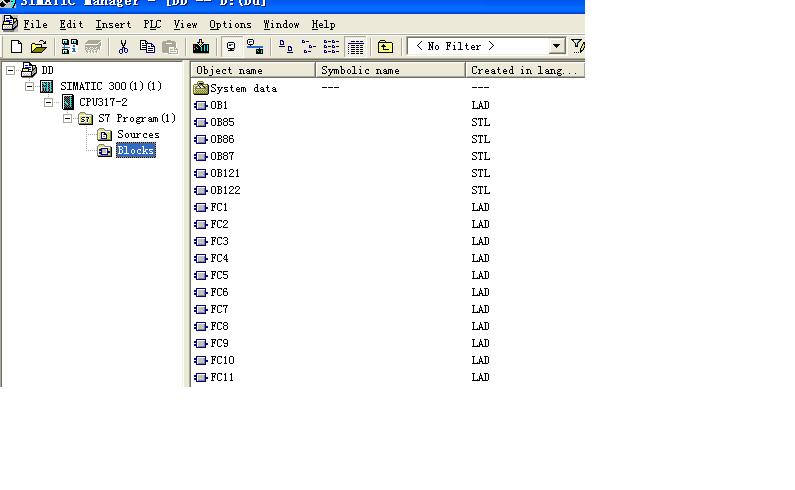This screenshot has height=490, width=795.
Task: Open the Window menu
Action: [x=281, y=24]
